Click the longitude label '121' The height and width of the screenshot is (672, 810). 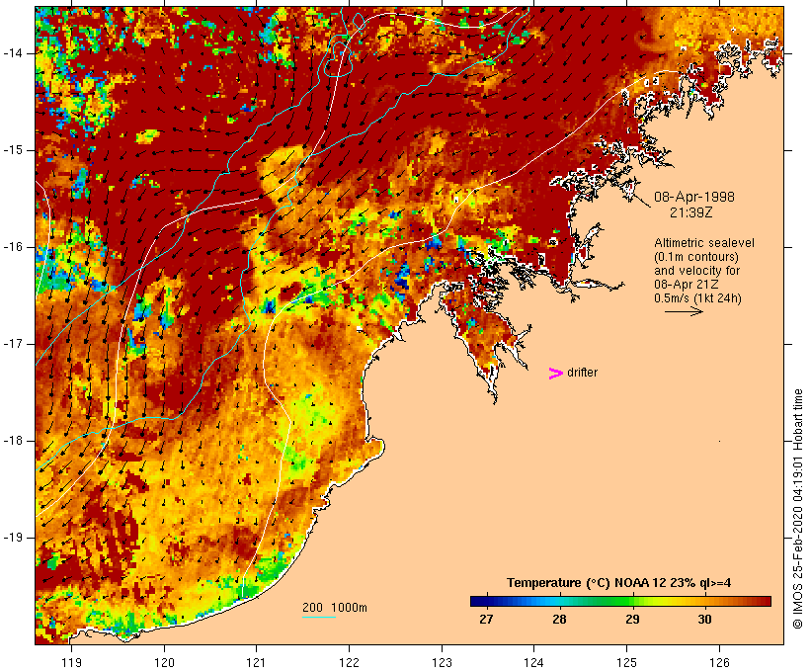256,662
